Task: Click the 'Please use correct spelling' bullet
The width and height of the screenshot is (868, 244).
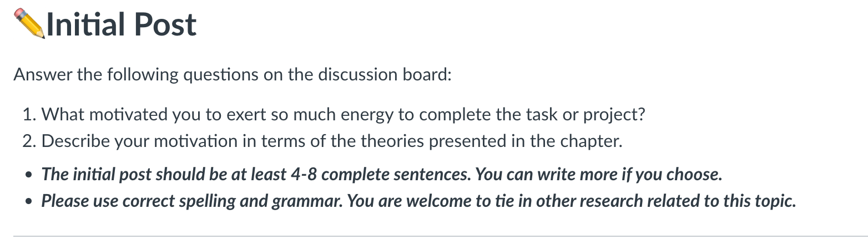Action: coord(418,200)
